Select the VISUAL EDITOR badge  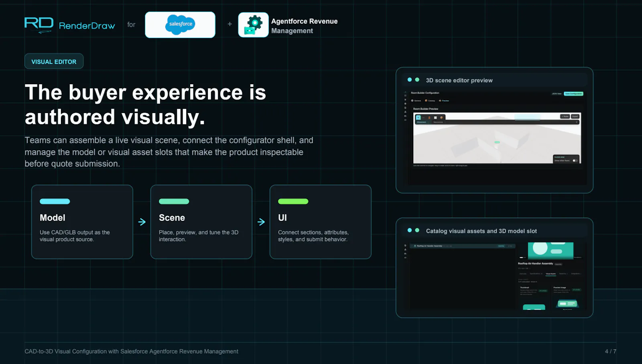[x=54, y=61]
